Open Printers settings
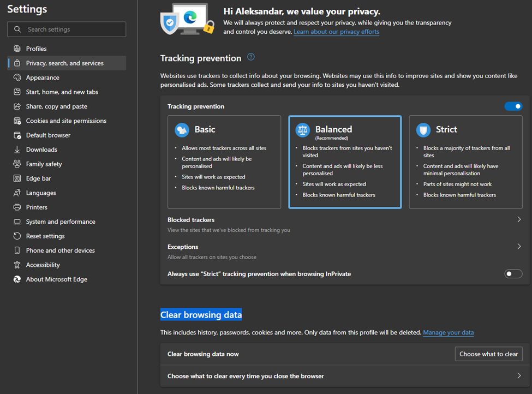 tap(67, 207)
